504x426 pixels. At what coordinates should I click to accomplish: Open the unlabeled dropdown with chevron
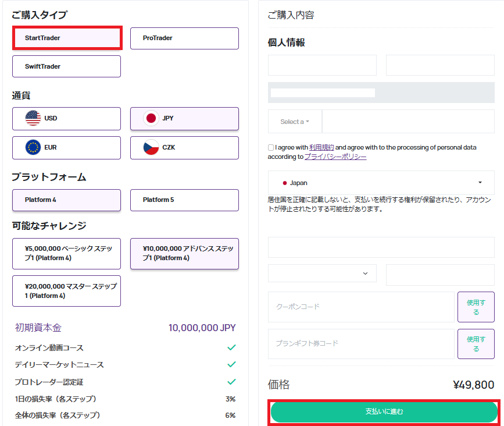(x=322, y=274)
